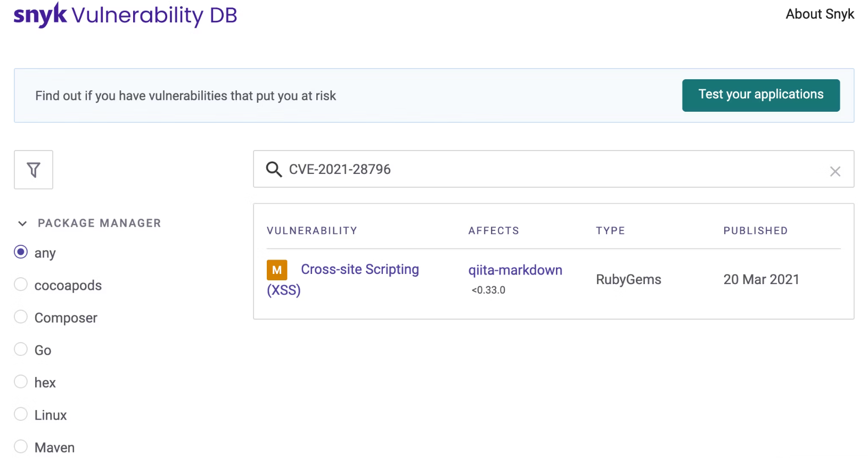Open the filter funnel icon button
The height and width of the screenshot is (458, 868).
[x=34, y=170]
